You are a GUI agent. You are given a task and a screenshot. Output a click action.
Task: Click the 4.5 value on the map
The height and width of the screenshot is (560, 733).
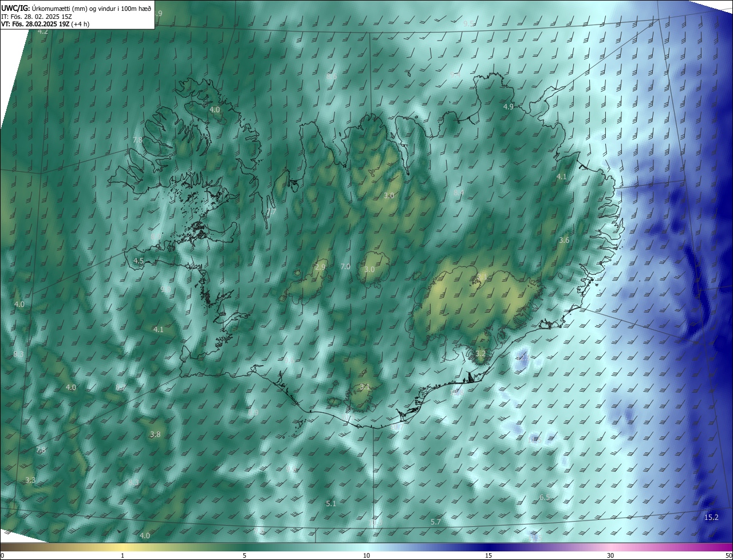point(139,261)
